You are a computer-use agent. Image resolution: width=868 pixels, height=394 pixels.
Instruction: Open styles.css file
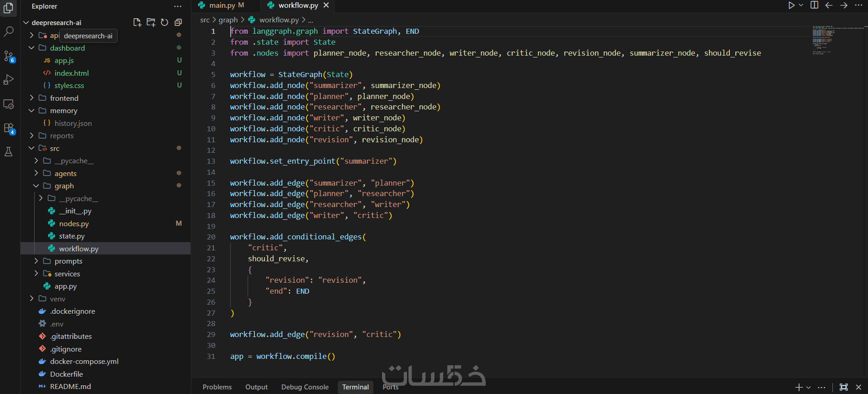[105, 86]
